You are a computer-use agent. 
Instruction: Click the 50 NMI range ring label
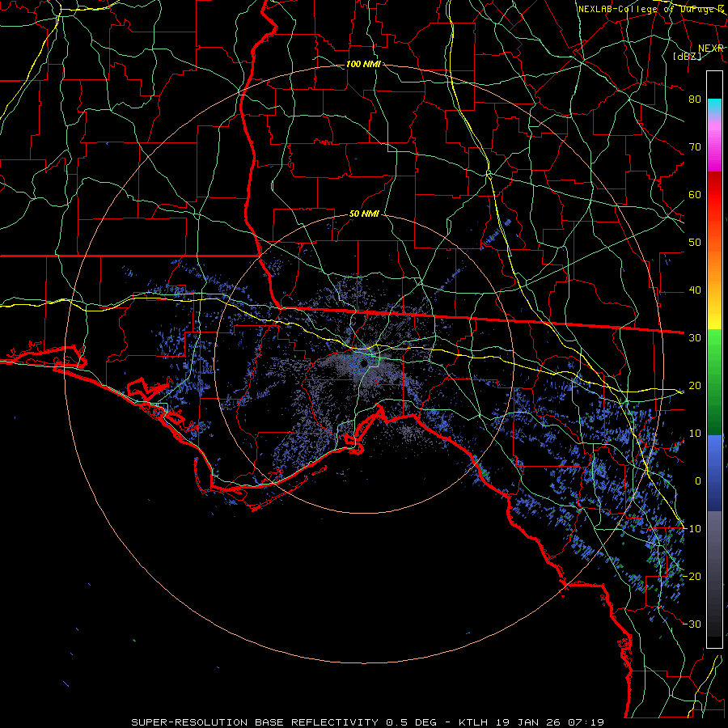click(364, 214)
